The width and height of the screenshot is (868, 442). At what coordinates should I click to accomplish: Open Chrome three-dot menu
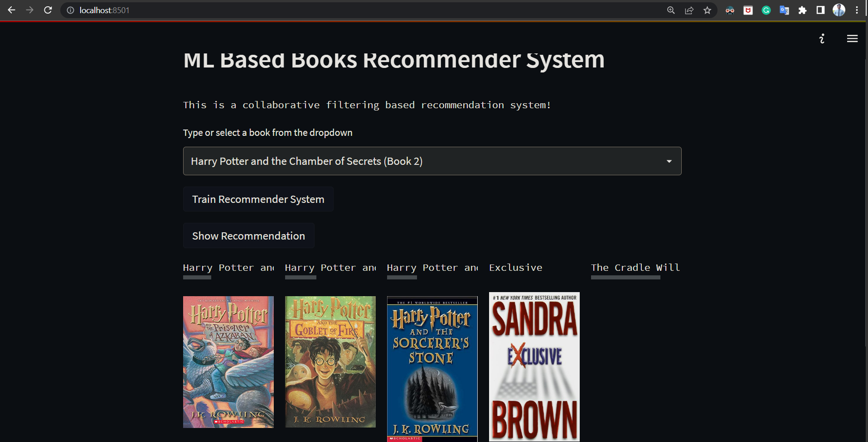pos(857,10)
